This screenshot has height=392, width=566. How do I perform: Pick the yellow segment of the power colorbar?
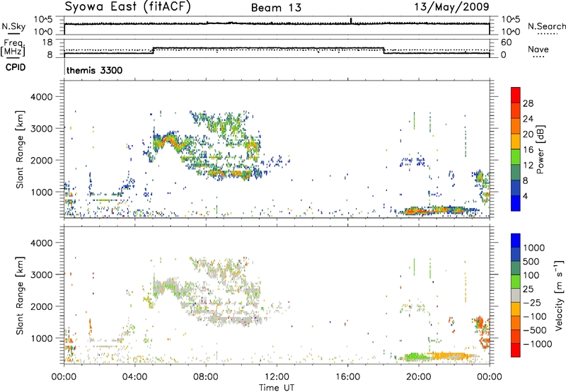point(516,141)
